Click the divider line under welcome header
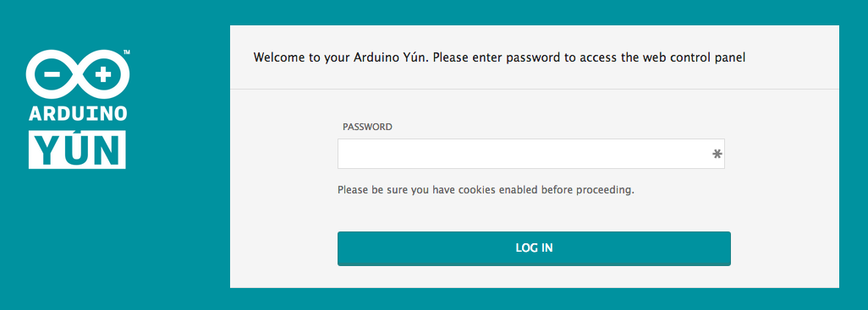Viewport: 868px width, 310px height. tap(534, 89)
